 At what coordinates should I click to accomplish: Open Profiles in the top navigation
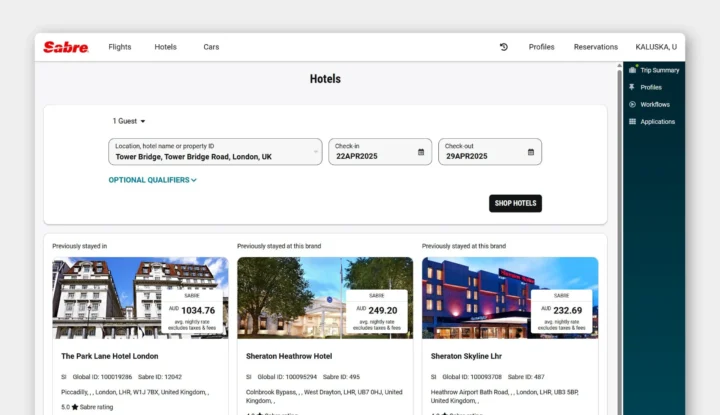541,47
